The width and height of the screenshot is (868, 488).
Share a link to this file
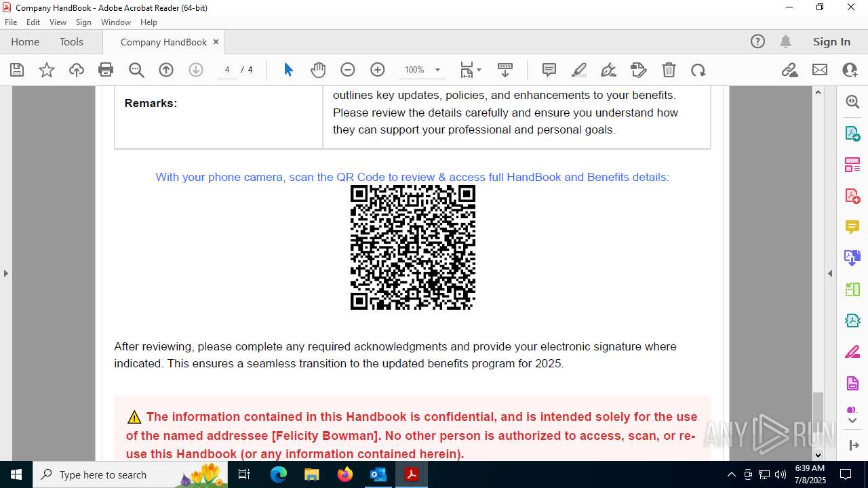tap(790, 70)
